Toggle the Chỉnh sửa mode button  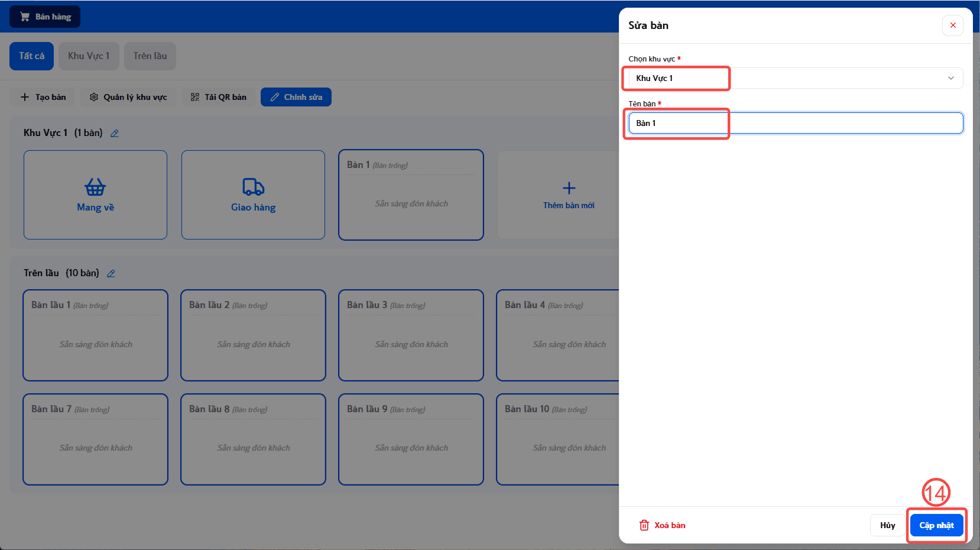click(x=296, y=97)
